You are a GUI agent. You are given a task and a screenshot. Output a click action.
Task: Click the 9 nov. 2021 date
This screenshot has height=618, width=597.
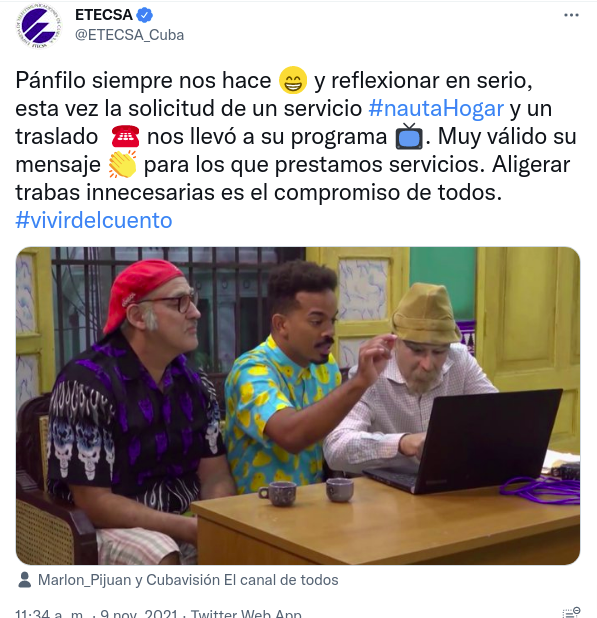pyautogui.click(x=139, y=613)
